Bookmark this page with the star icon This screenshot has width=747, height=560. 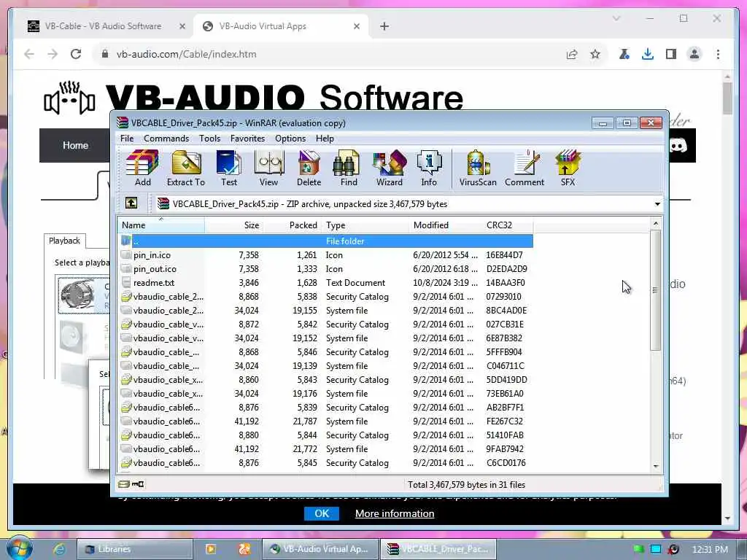point(595,54)
